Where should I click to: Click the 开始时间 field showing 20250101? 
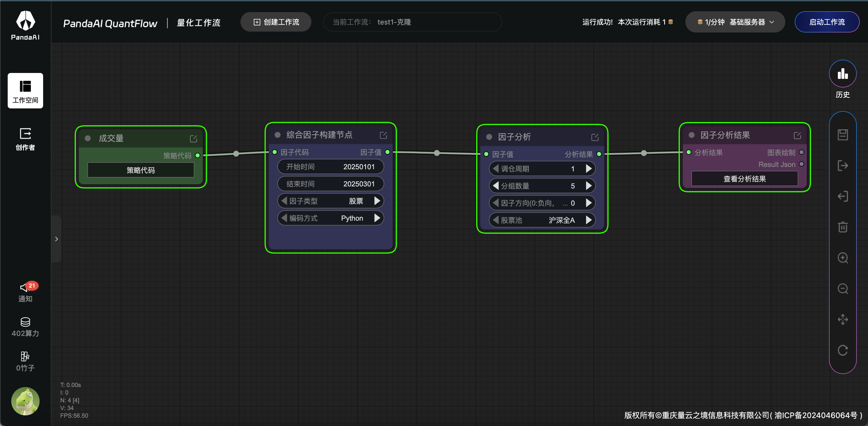tap(331, 167)
